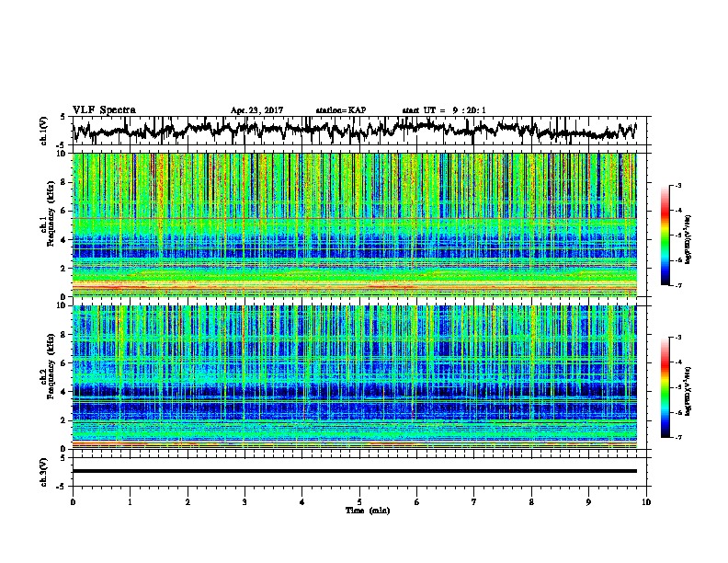The width and height of the screenshot is (728, 563).
Task: Click the "Time (min)" axis label
Action: [368, 511]
